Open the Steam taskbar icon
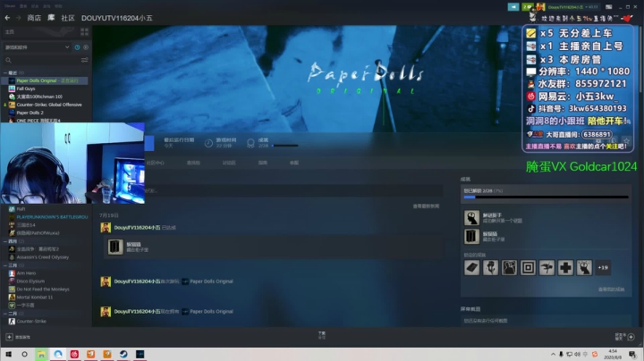Viewport: 644px width, 361px height. click(x=123, y=354)
